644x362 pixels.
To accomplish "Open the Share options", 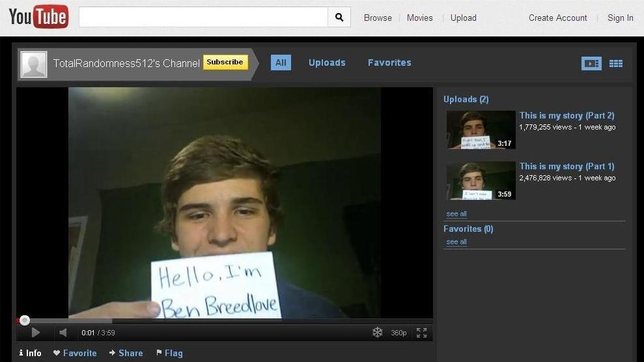I will 126,353.
